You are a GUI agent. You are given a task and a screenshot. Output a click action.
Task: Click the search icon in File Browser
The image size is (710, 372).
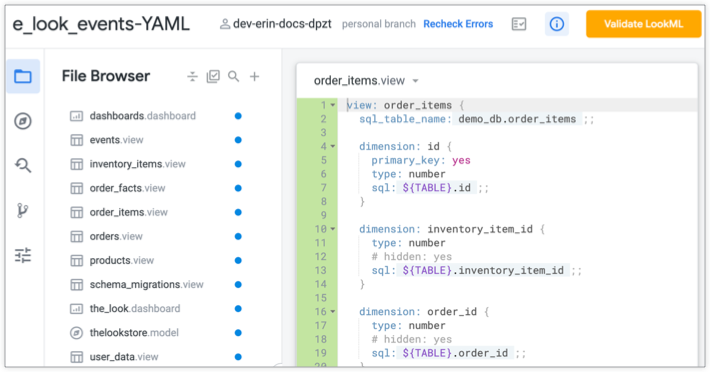[234, 76]
